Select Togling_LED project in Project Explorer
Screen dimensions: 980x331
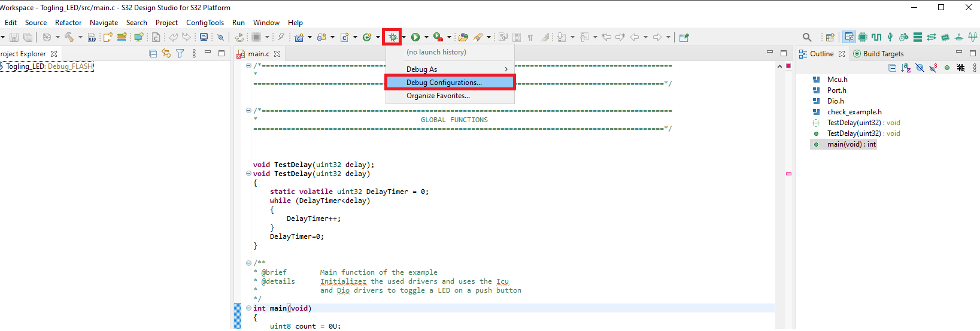49,66
